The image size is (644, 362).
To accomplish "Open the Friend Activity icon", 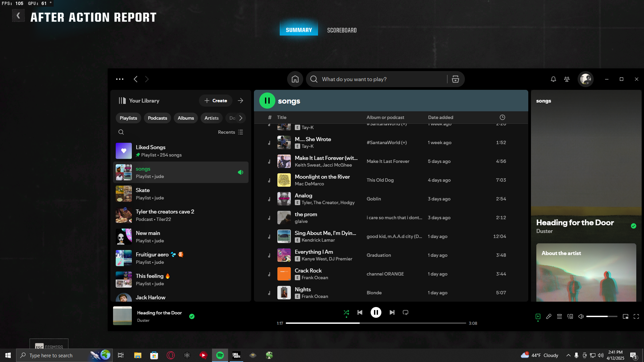I will 567,79.
